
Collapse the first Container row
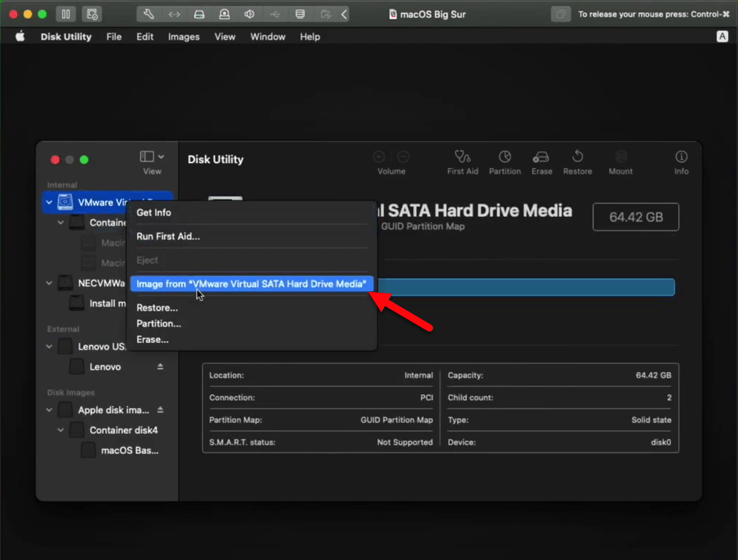(61, 222)
